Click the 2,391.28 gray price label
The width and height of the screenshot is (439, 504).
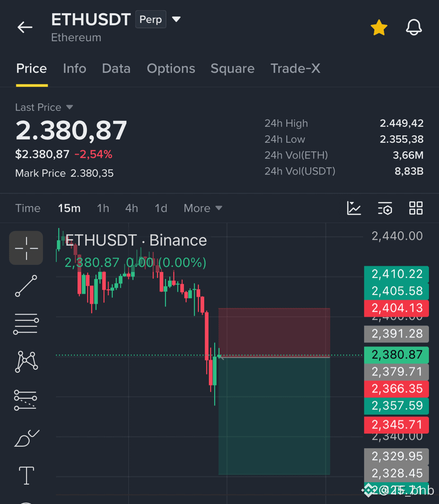(x=397, y=334)
